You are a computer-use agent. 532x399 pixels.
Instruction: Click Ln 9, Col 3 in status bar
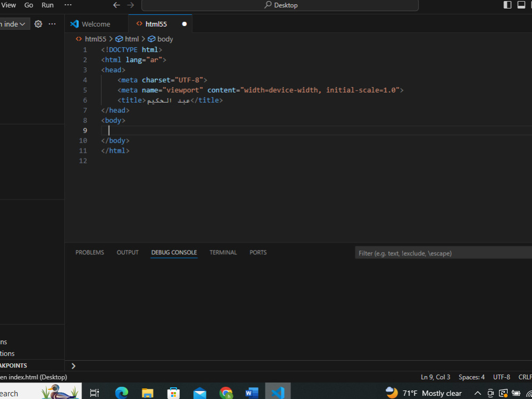435,377
